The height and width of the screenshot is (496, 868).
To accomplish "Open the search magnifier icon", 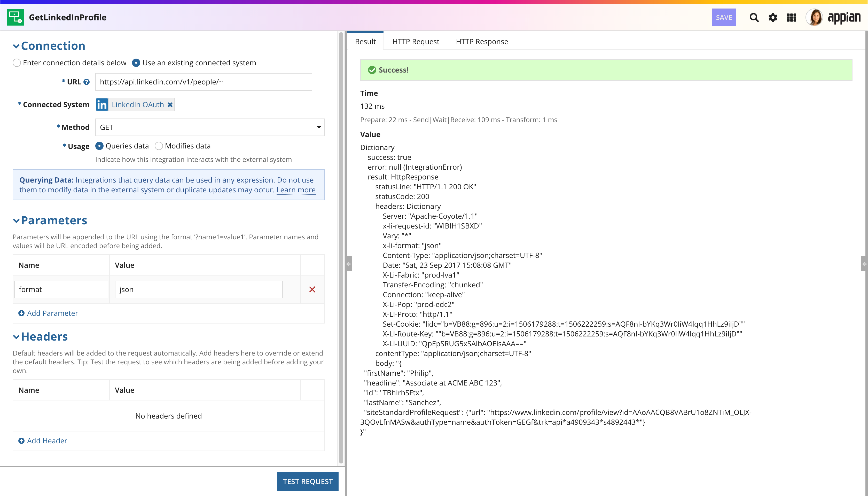I will click(754, 17).
